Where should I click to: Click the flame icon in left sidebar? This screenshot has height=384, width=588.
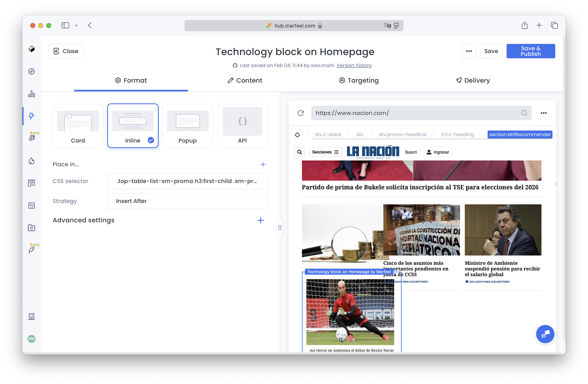click(x=31, y=161)
